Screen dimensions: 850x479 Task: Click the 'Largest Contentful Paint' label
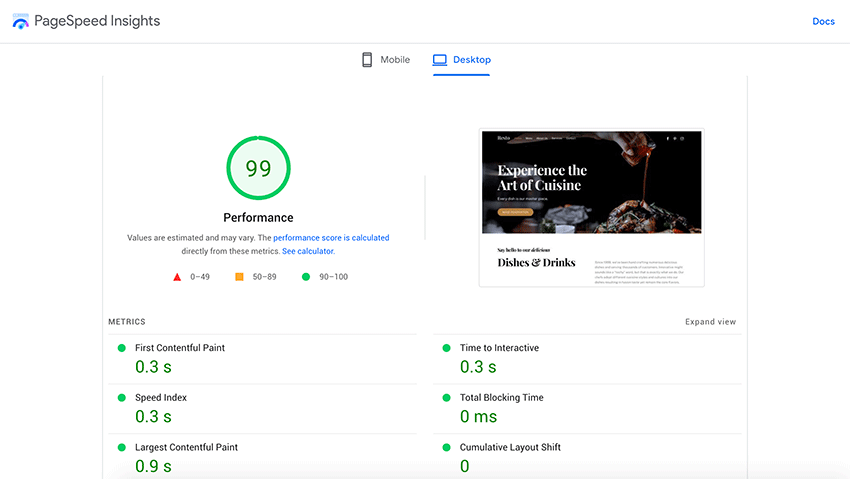pos(186,448)
